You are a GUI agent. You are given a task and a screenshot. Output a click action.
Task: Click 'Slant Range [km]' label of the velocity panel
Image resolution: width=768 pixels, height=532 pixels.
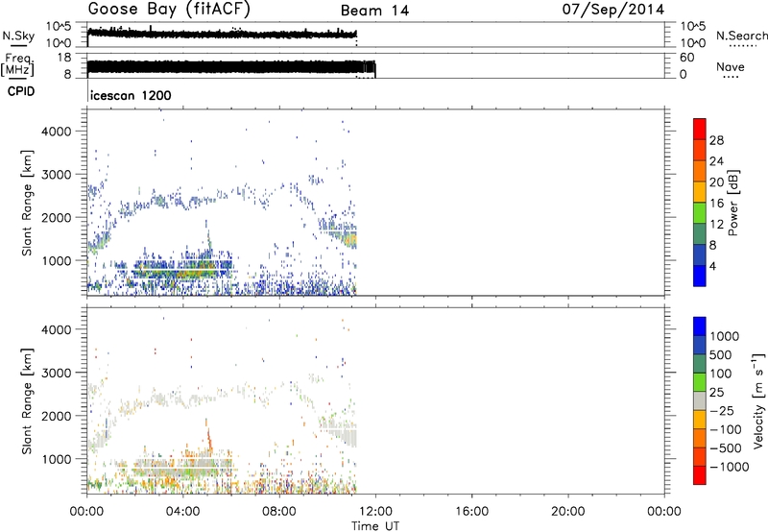27,401
